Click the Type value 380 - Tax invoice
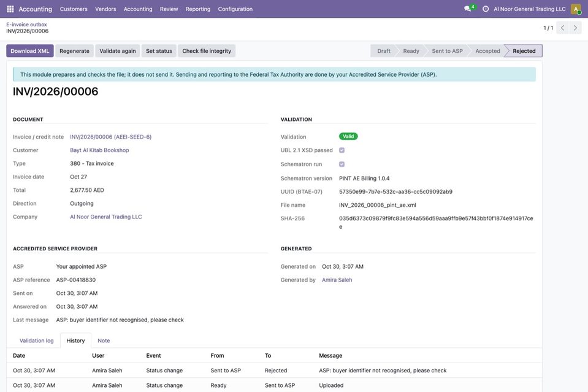This screenshot has height=392, width=588. coord(91,164)
